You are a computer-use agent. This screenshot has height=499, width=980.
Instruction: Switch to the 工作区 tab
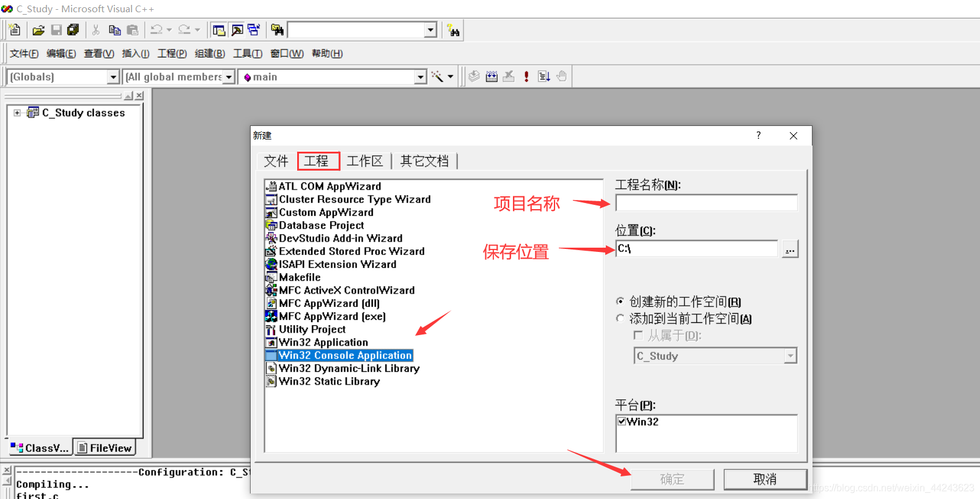(x=364, y=161)
